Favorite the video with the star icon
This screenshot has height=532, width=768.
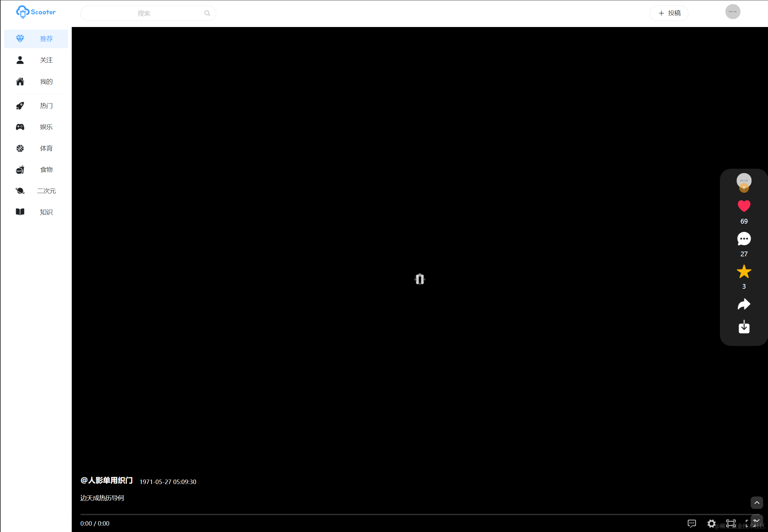tap(744, 272)
